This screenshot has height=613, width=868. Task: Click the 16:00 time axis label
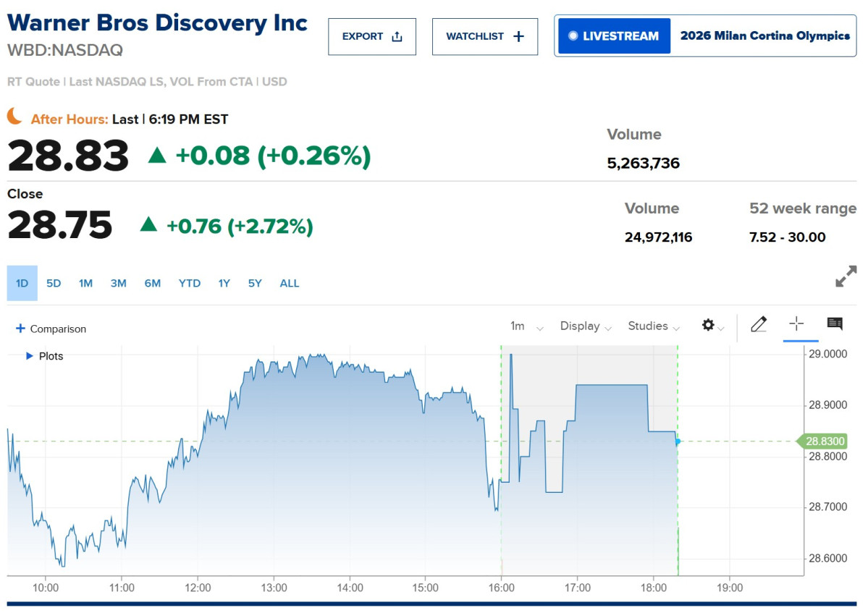(x=501, y=588)
